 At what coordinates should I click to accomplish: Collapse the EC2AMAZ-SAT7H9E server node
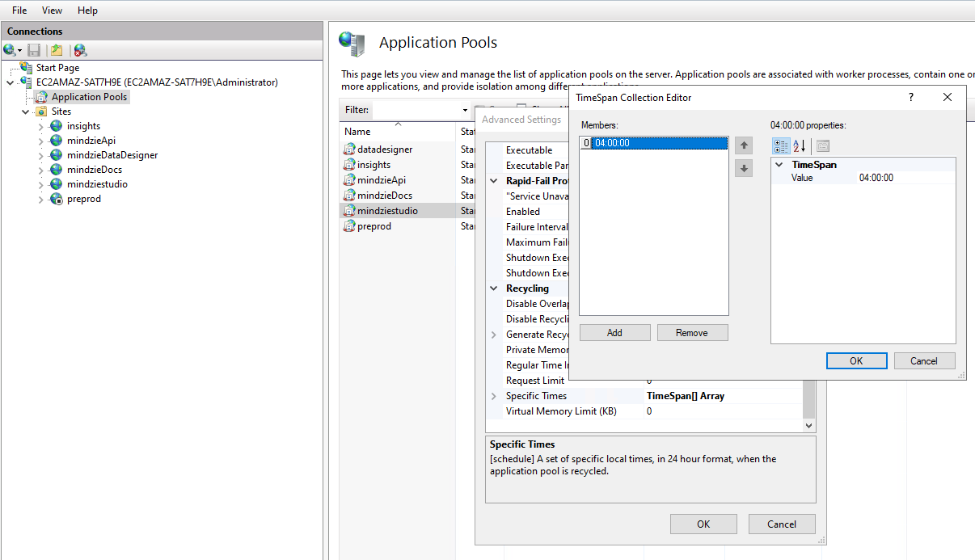tap(10, 82)
